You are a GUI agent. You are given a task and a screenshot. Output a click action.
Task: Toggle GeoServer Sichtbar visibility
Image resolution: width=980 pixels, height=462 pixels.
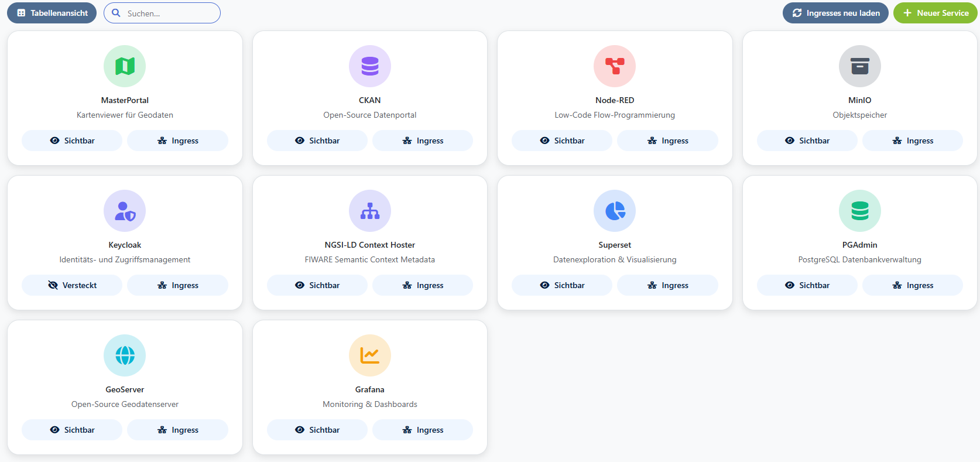pyautogui.click(x=72, y=430)
